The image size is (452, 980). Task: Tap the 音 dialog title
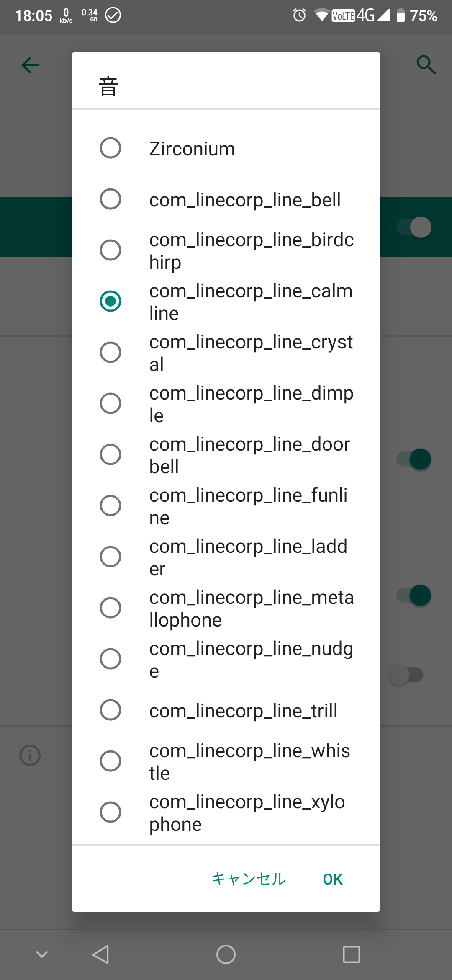pyautogui.click(x=108, y=86)
